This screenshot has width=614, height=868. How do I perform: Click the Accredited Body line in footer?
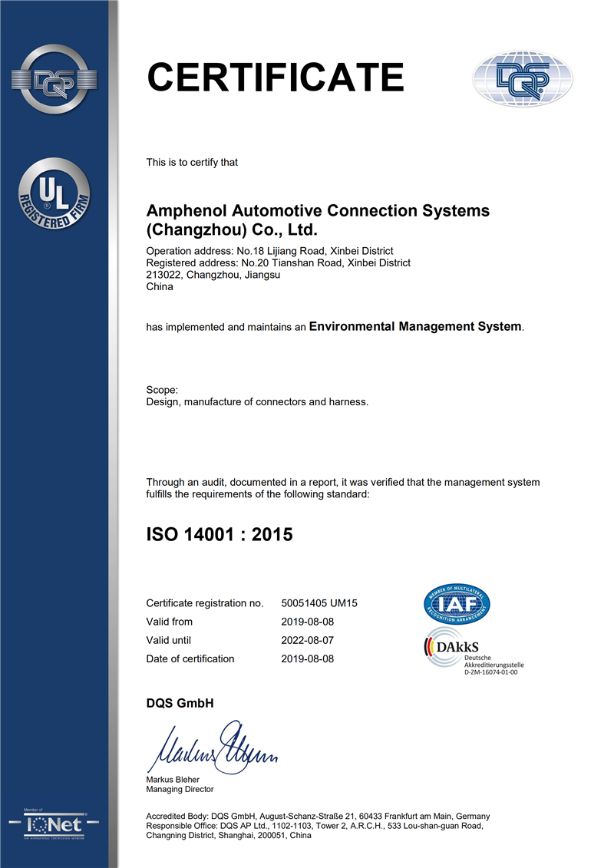point(318,816)
